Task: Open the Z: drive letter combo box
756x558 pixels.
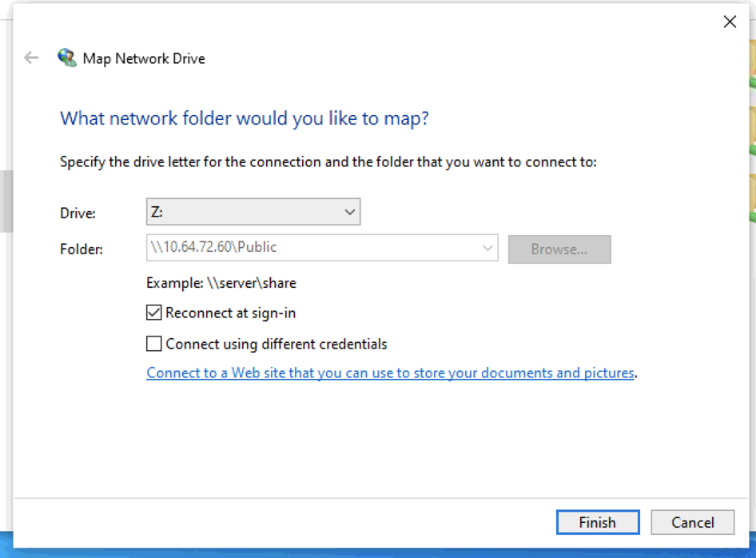Action: 253,212
